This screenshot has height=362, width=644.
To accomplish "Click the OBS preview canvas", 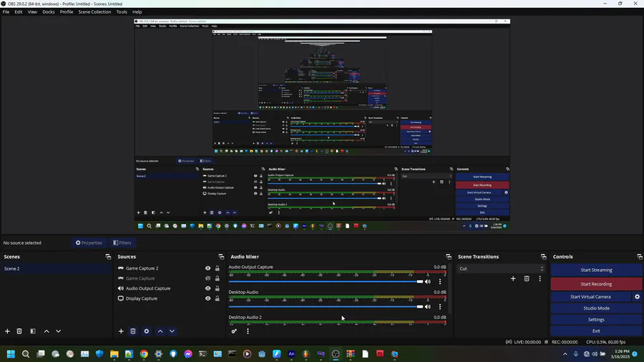I will 322,124.
